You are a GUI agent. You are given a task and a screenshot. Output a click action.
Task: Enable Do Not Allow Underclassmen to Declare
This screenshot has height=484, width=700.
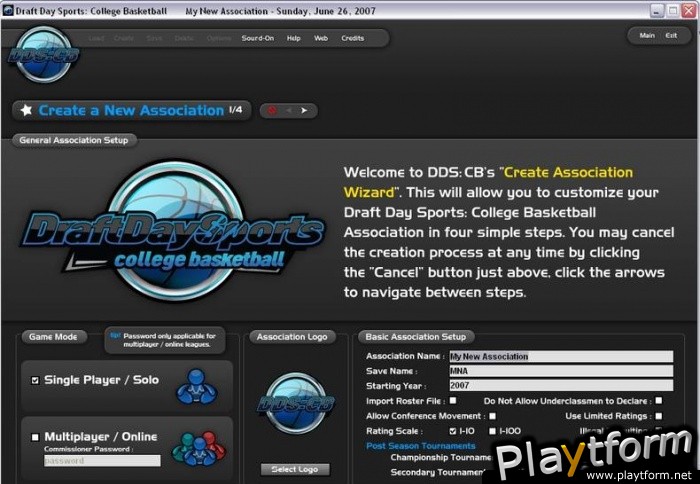[x=658, y=400]
